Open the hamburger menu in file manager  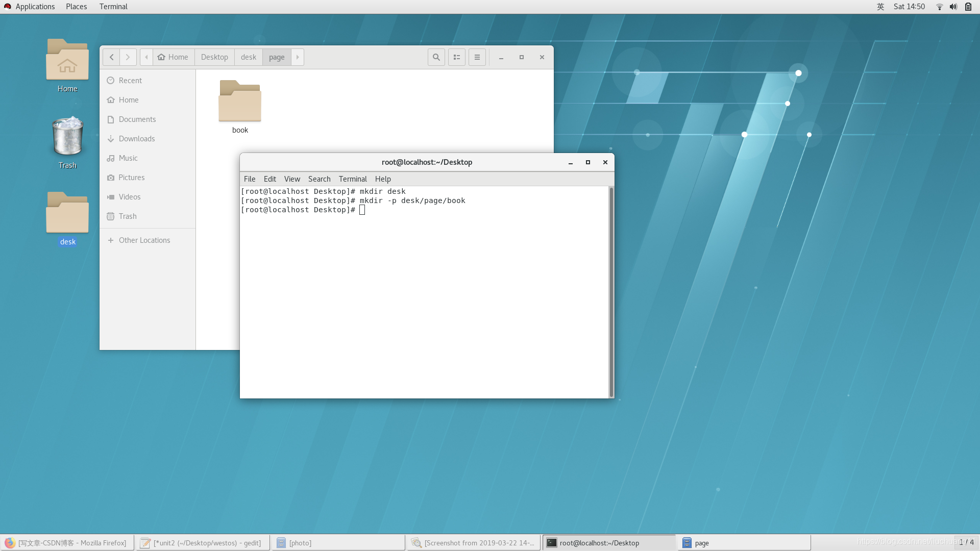point(477,57)
